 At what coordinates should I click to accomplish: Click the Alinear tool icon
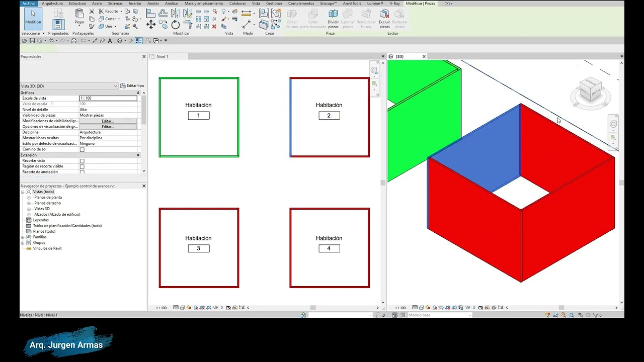coord(150,13)
